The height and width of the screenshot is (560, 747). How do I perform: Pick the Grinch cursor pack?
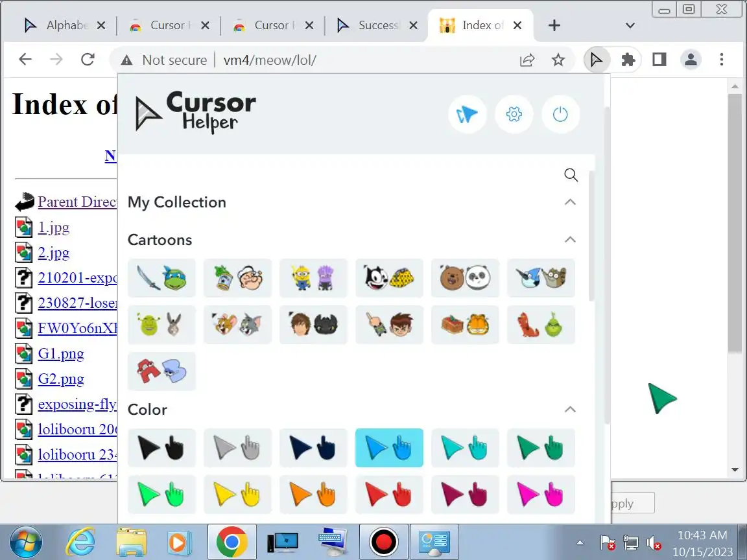(x=541, y=325)
